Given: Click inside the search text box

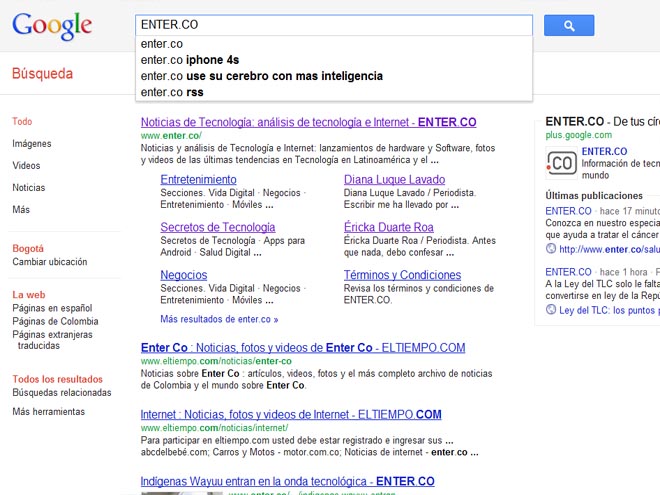Looking at the screenshot, I should 335,25.
